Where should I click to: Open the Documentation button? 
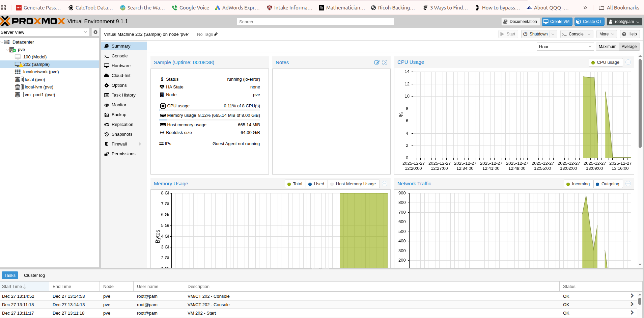[x=521, y=22]
